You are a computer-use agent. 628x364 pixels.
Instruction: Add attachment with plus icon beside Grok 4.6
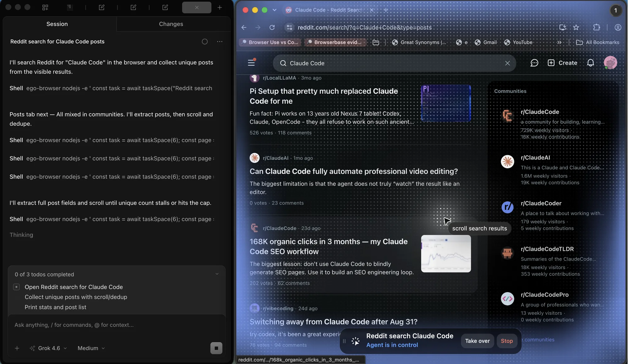[x=17, y=348]
